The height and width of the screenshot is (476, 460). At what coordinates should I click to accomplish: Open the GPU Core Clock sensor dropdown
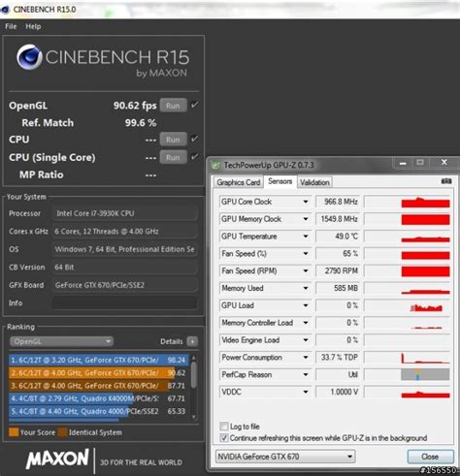click(306, 202)
